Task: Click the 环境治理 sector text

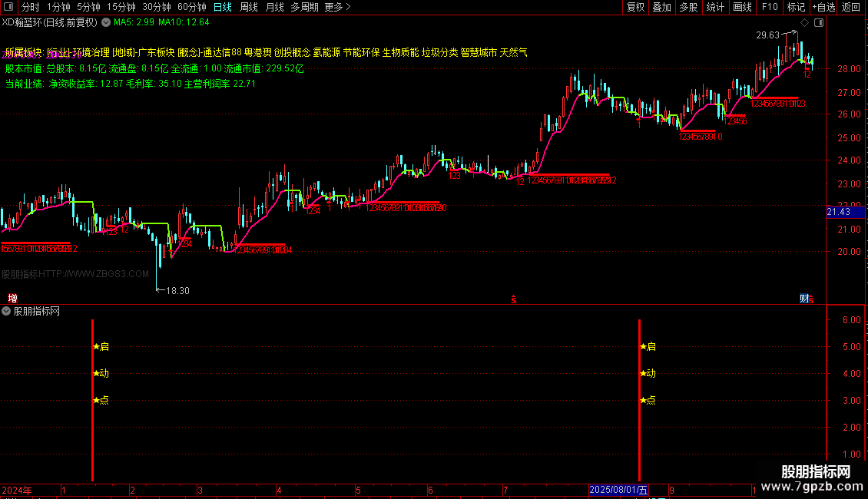Action: 91,52
